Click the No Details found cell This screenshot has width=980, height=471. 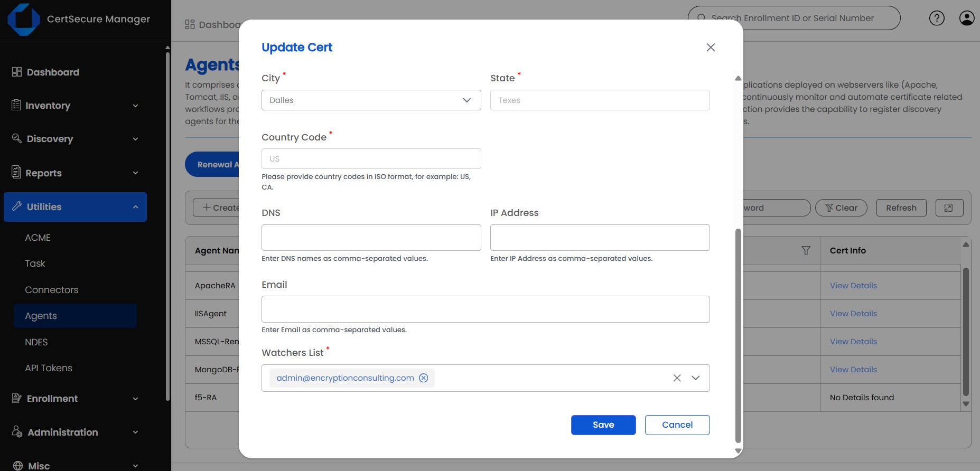click(890, 398)
